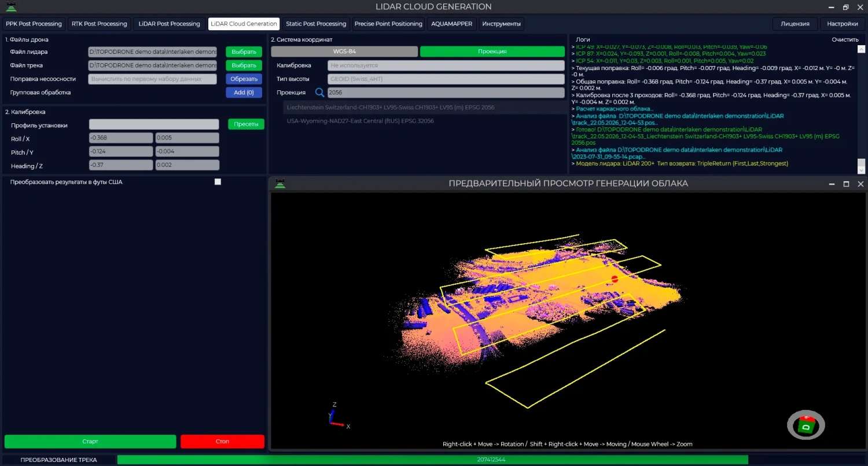The width and height of the screenshot is (868, 466).
Task: Click the red marker dot on point cloud
Action: pyautogui.click(x=615, y=279)
